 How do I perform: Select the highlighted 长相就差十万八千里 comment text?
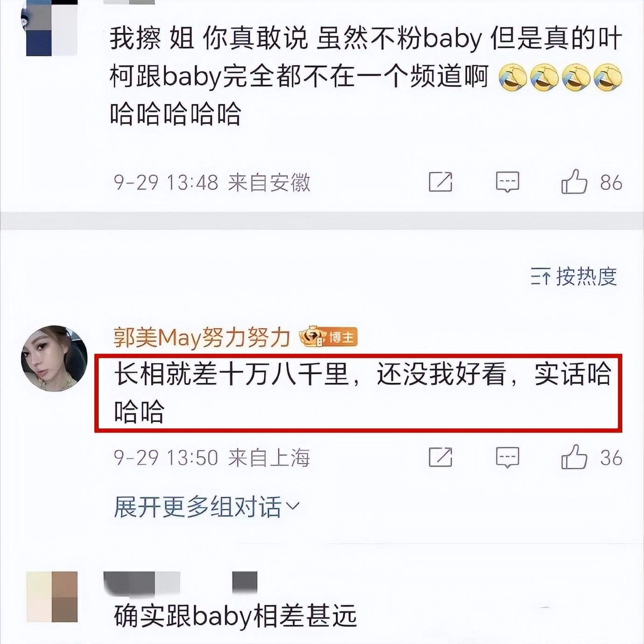(358, 393)
